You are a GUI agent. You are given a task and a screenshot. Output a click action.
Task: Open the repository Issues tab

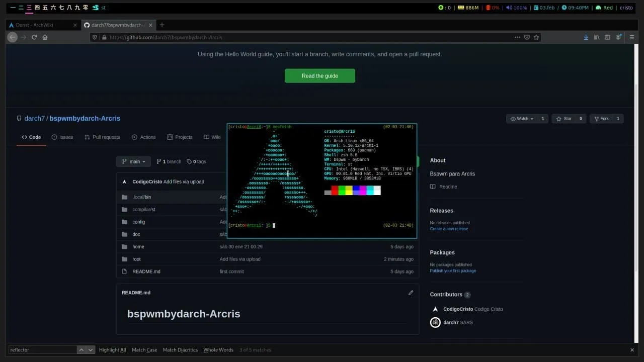(x=62, y=137)
